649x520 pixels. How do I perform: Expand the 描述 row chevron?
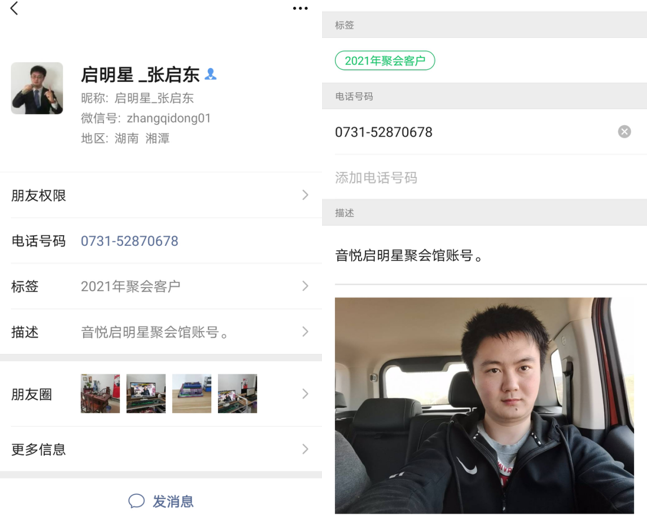coord(305,332)
